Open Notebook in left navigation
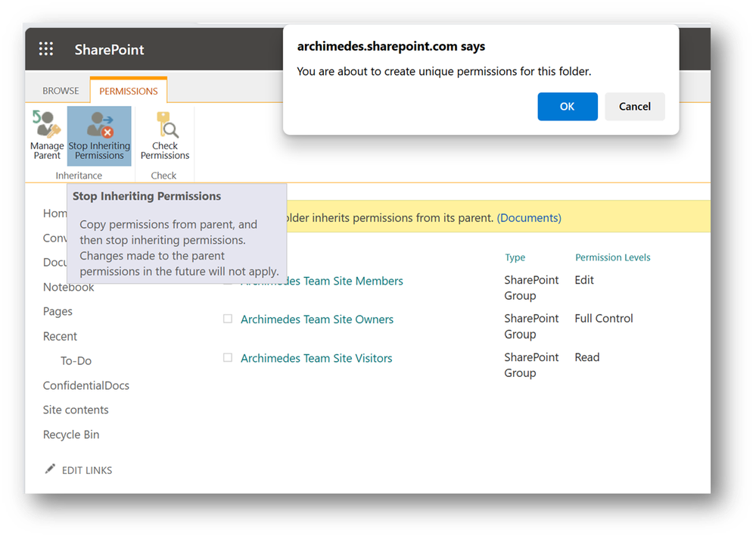756x539 pixels. pyautogui.click(x=68, y=288)
